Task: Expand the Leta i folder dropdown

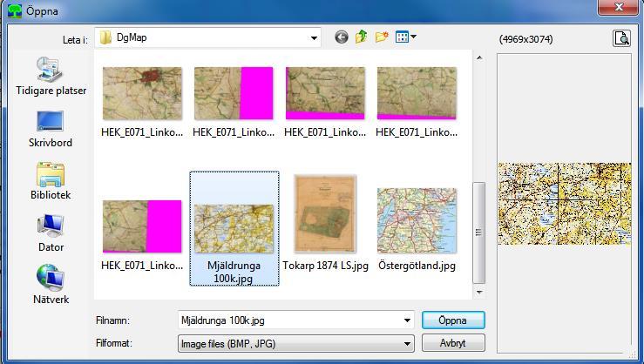Action: 314,37
